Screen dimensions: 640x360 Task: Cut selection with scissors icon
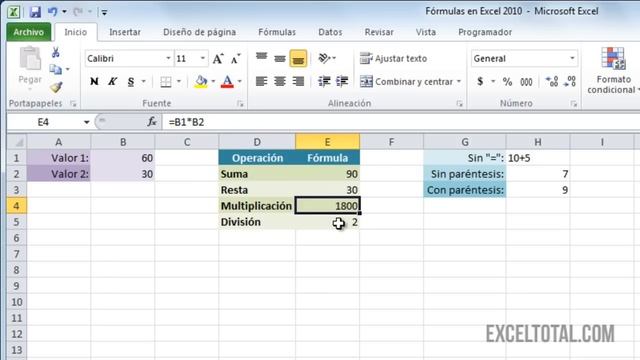pos(56,52)
